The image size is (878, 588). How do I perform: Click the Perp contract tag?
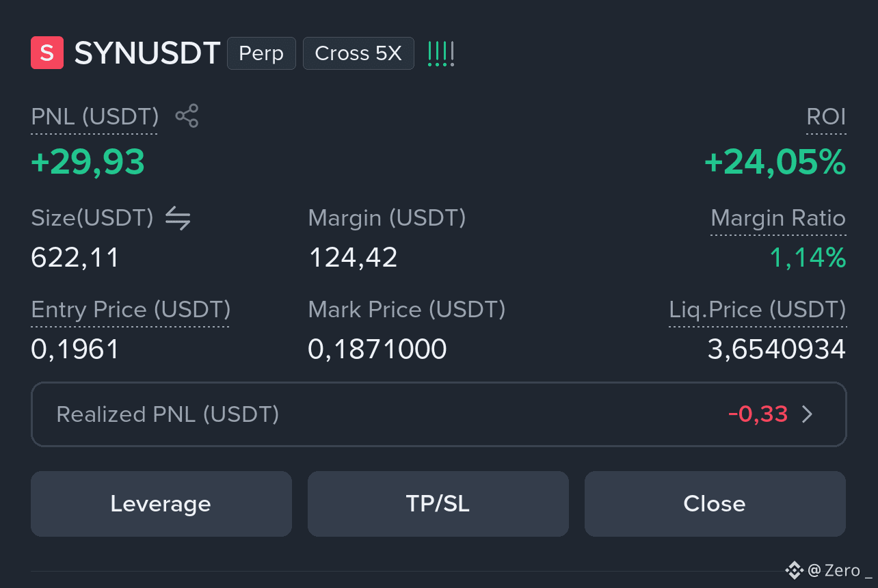(x=261, y=53)
